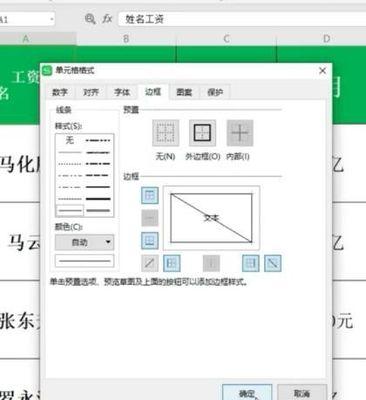Select column B header in spreadsheet
The width and height of the screenshot is (366, 400).
point(126,39)
